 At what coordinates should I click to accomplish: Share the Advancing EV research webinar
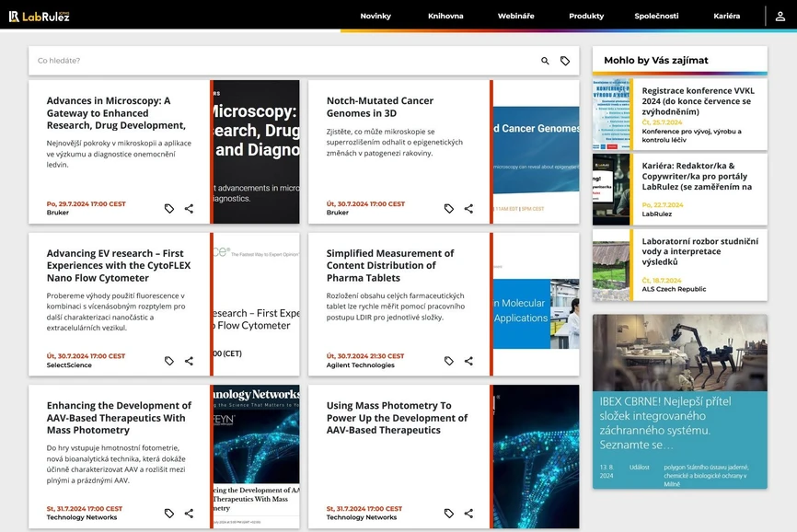[189, 361]
